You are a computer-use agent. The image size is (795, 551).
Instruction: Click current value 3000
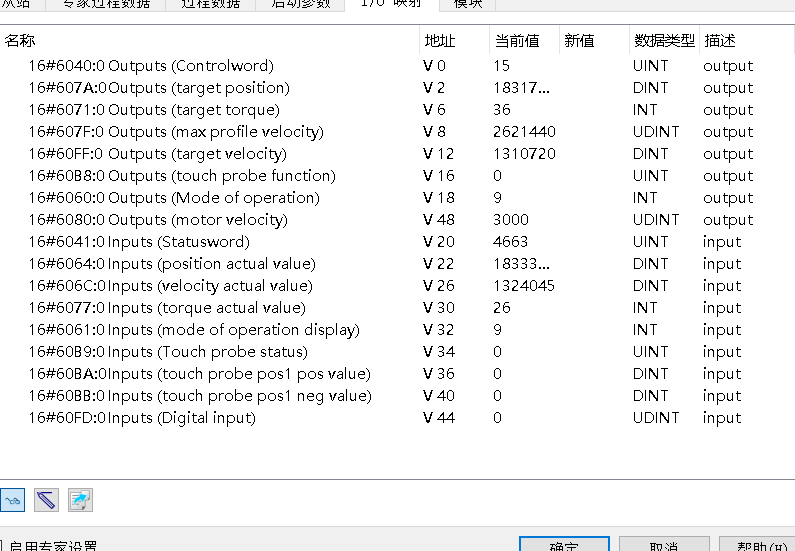pos(511,220)
